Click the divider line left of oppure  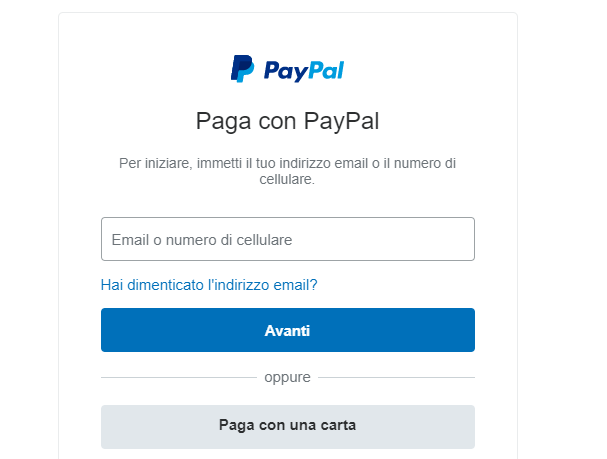(x=179, y=377)
